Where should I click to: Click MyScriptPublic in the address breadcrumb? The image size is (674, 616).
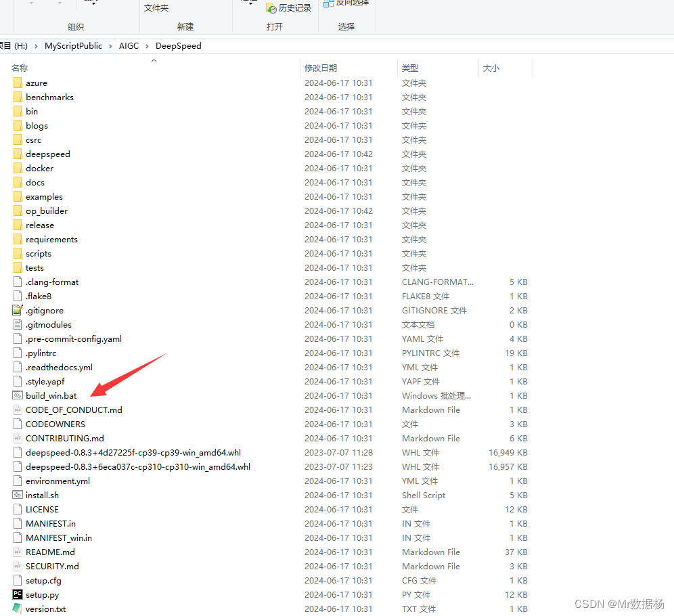(73, 45)
